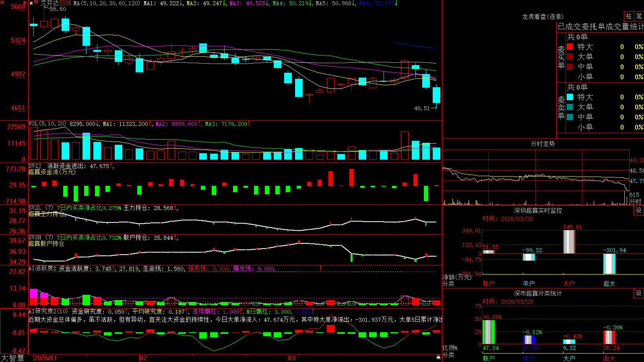Click 已成交委托单成交量统计 header
This screenshot has width=644, height=362.
601,27
